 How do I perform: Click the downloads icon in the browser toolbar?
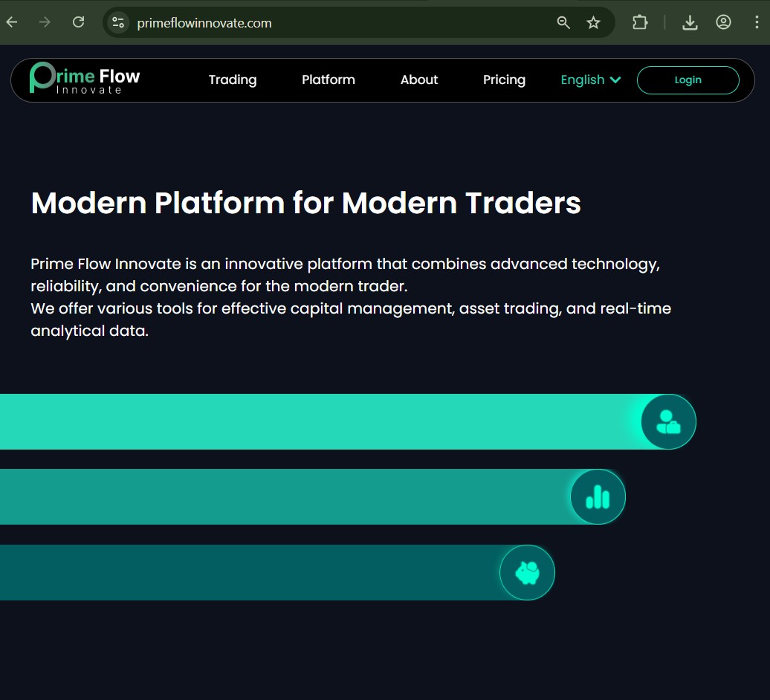coord(690,22)
